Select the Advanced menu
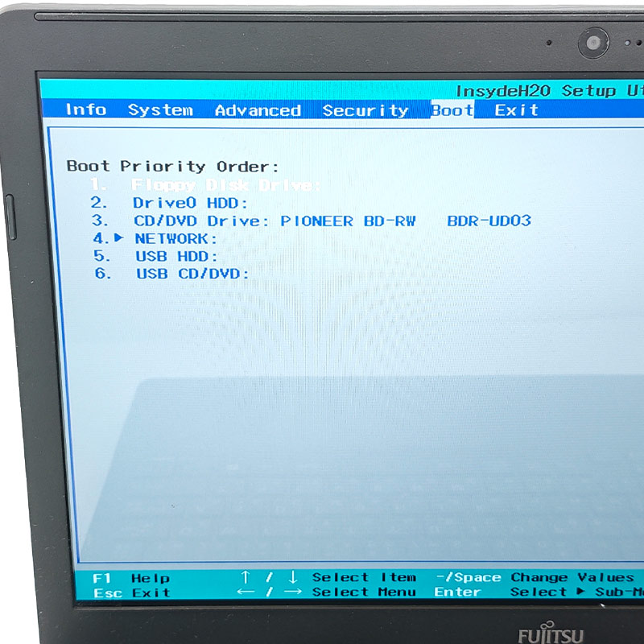The height and width of the screenshot is (644, 644). pyautogui.click(x=259, y=110)
